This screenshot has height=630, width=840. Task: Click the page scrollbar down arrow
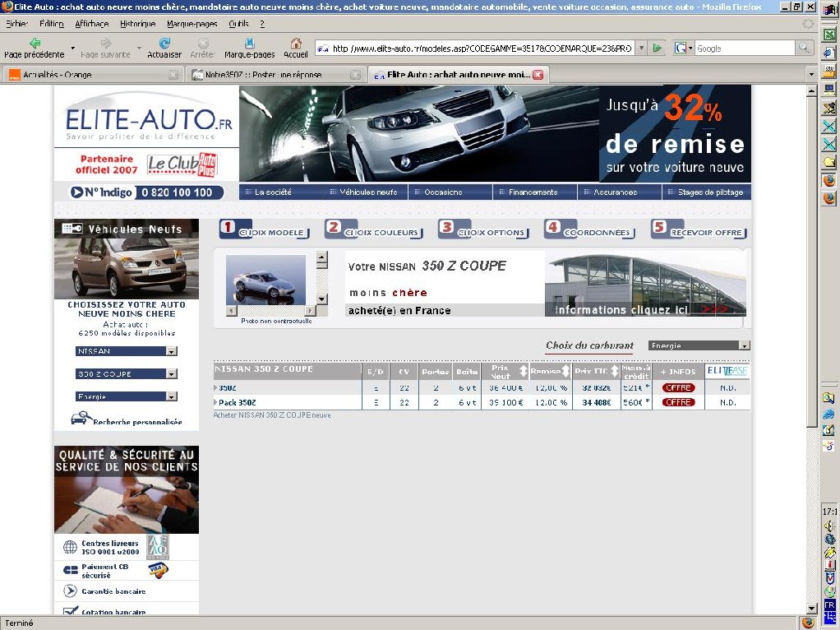tap(811, 608)
